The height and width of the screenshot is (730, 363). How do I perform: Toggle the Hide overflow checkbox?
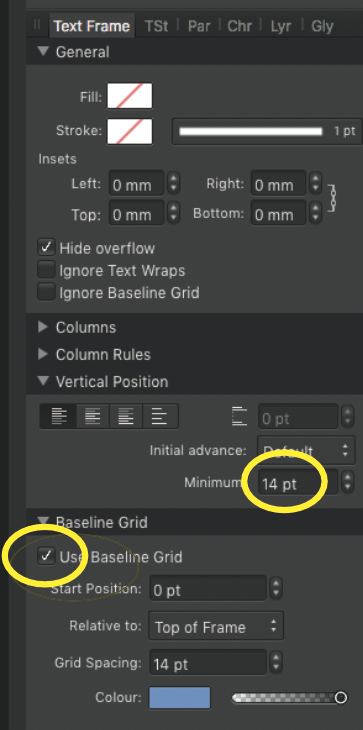[x=46, y=248]
